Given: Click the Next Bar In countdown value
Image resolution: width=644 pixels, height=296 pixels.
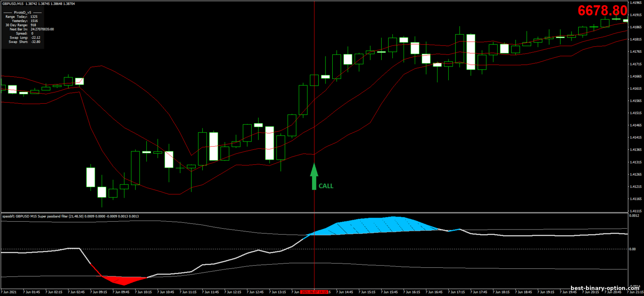Looking at the screenshot, I should pos(42,29).
